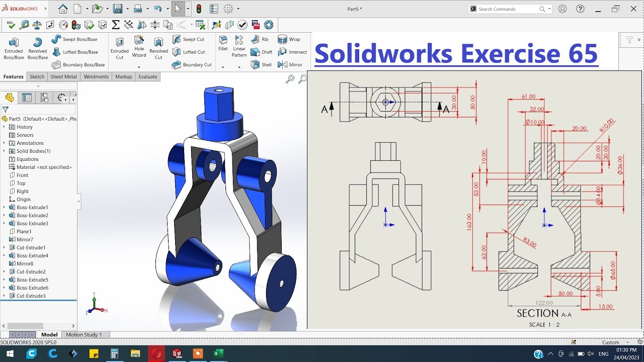Select the Rib tool
644x362 pixels.
pos(260,39)
